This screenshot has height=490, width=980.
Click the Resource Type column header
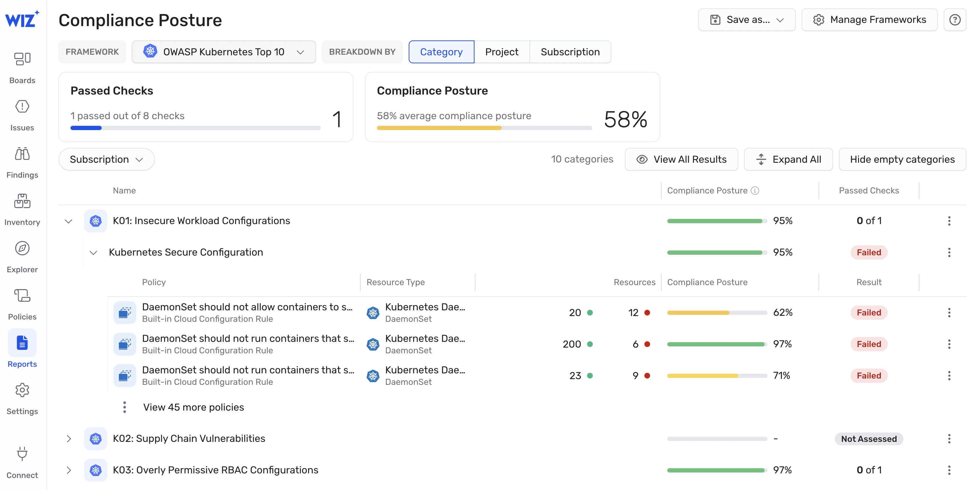tap(396, 283)
